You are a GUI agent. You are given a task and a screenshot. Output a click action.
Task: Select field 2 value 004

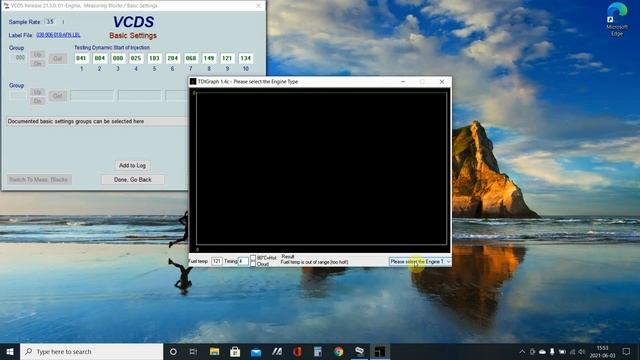click(100, 58)
